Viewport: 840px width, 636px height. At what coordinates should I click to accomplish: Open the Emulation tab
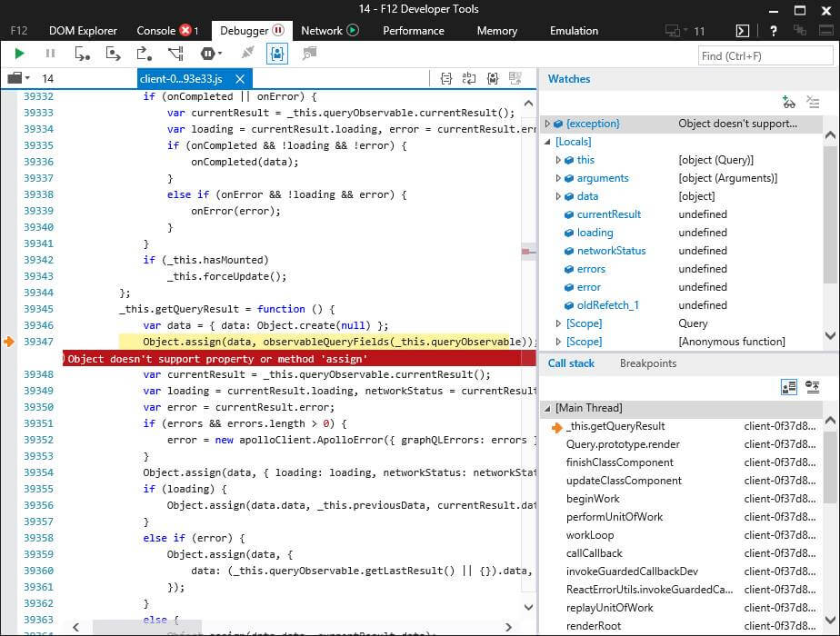coord(574,31)
